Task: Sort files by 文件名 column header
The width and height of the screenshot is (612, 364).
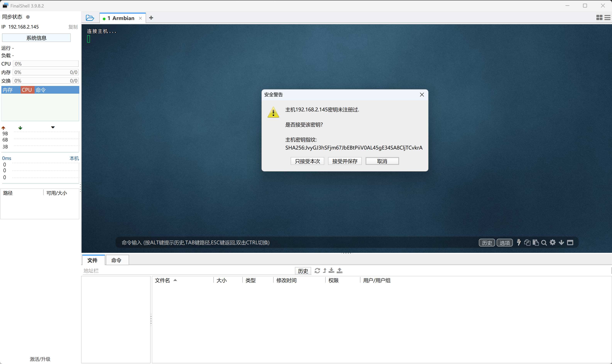Action: pyautogui.click(x=162, y=280)
